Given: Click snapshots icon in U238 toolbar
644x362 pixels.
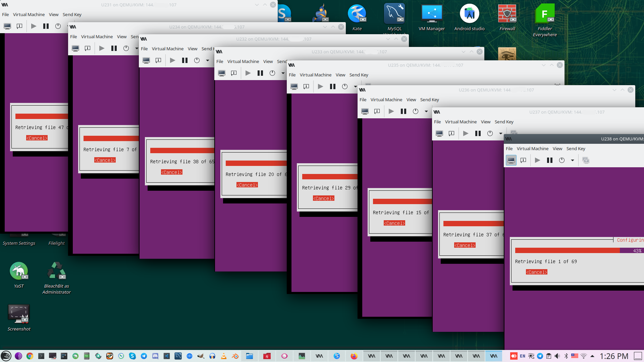Looking at the screenshot, I should coord(586,161).
